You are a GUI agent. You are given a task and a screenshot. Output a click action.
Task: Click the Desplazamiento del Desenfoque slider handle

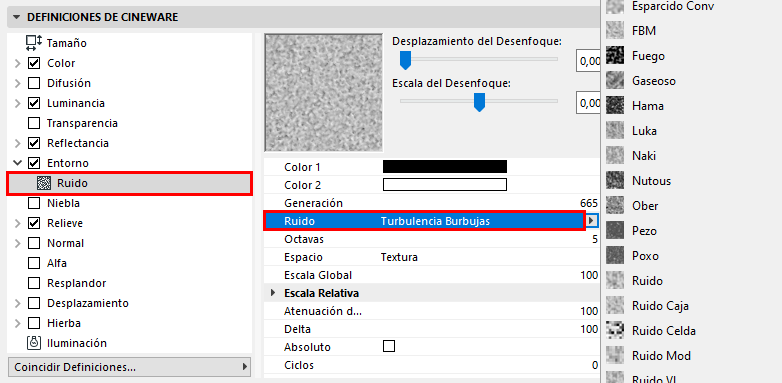(405, 59)
